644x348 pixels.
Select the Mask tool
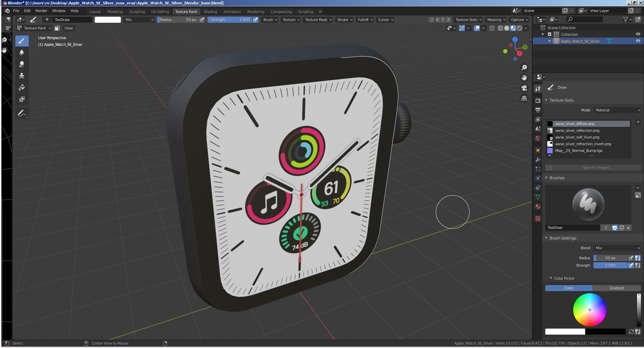22,99
